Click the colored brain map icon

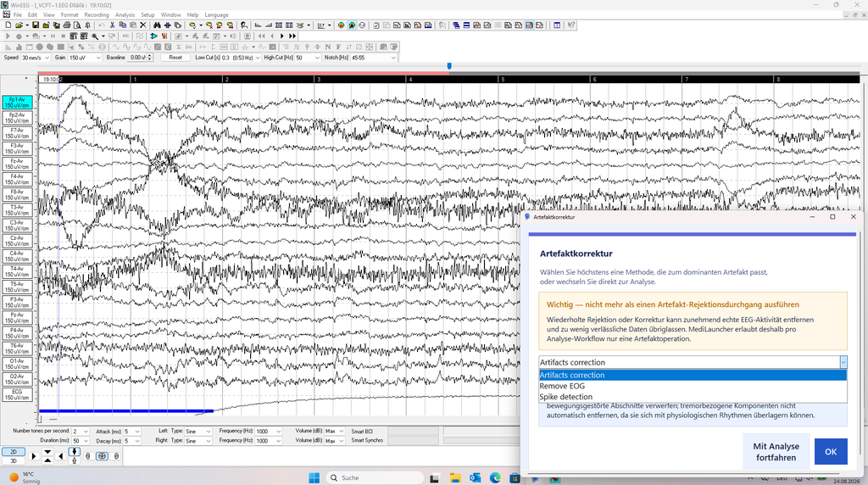341,25
